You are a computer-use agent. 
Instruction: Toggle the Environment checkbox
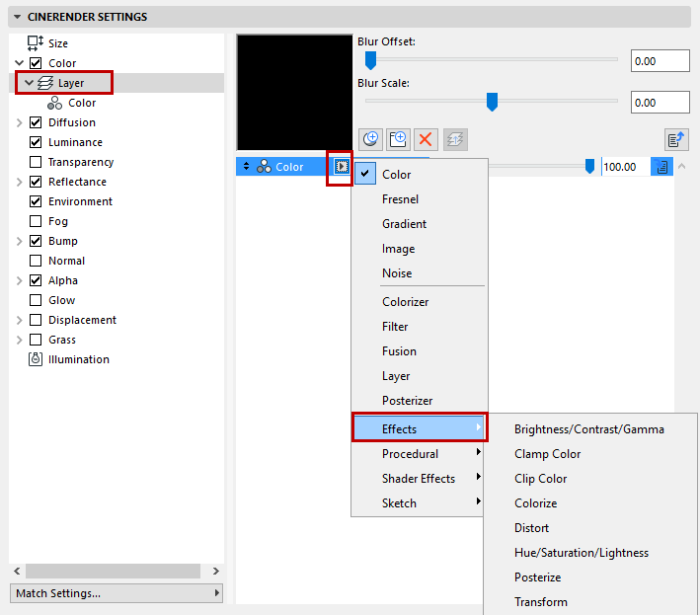pos(36,201)
